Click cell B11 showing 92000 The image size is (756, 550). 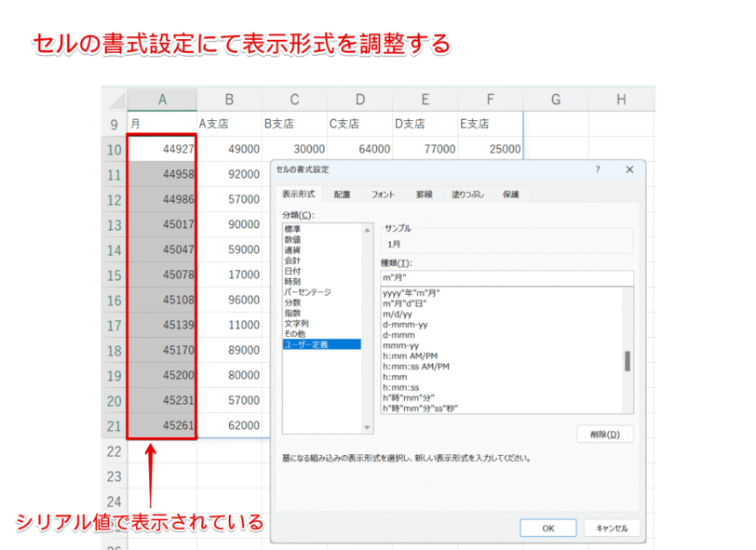tap(229, 174)
